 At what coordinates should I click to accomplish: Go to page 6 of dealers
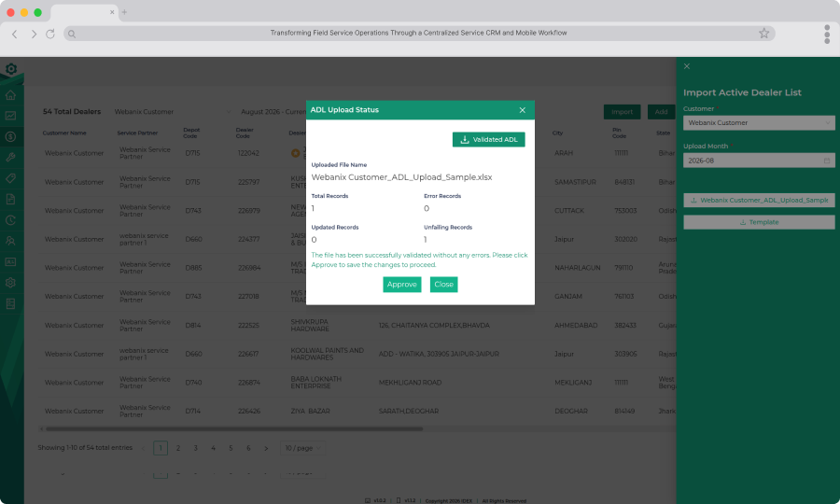248,448
